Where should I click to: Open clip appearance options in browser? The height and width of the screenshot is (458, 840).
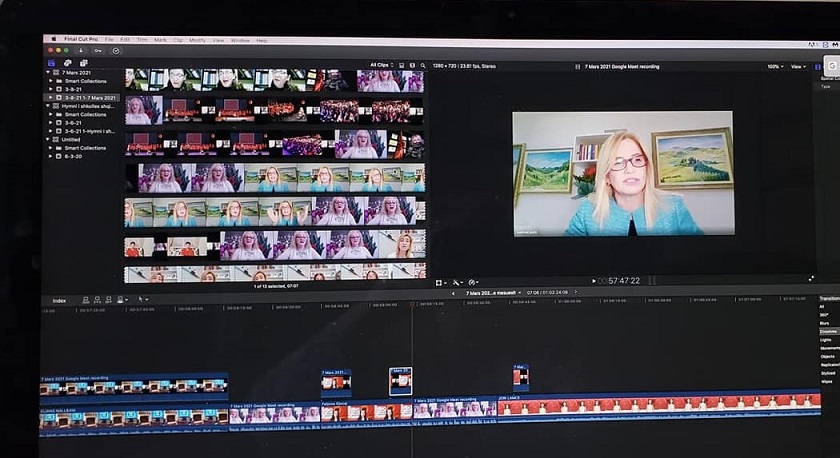point(401,65)
